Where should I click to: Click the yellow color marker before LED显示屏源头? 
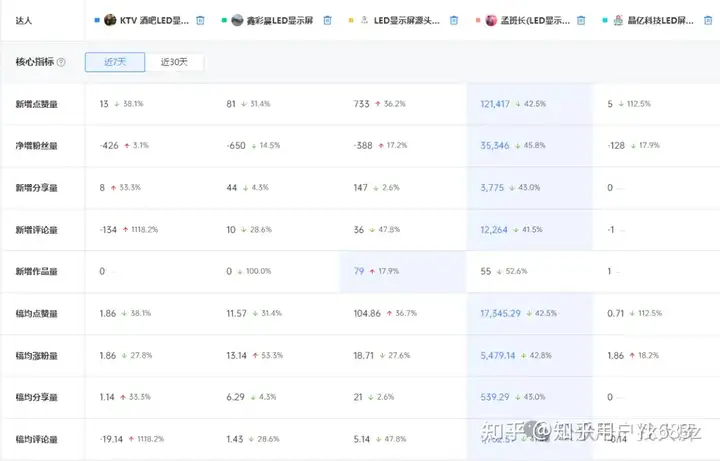351,20
